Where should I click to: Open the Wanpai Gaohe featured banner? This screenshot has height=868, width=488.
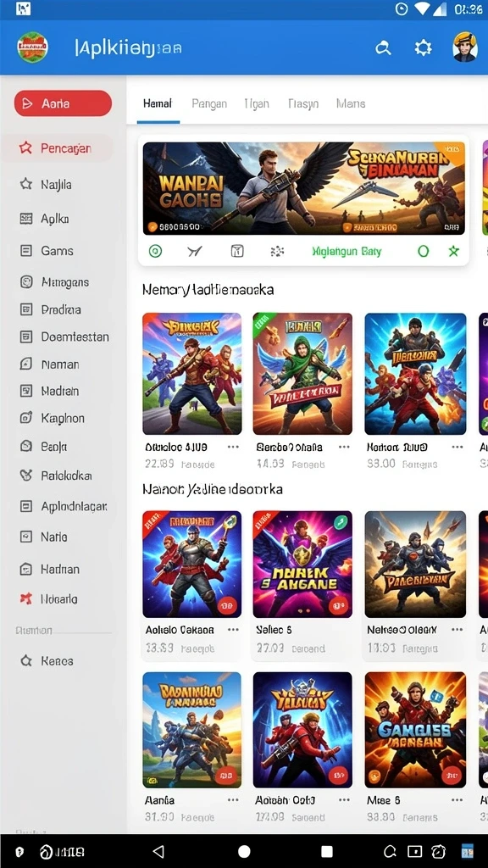(x=304, y=188)
